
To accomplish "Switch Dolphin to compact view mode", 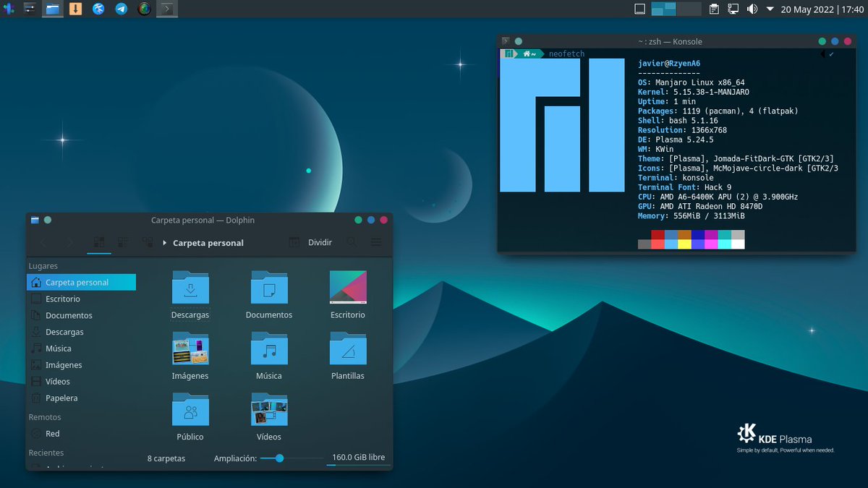I will point(123,243).
